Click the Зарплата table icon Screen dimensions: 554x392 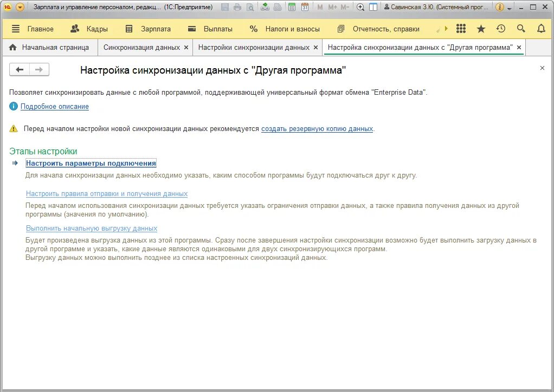click(x=129, y=29)
